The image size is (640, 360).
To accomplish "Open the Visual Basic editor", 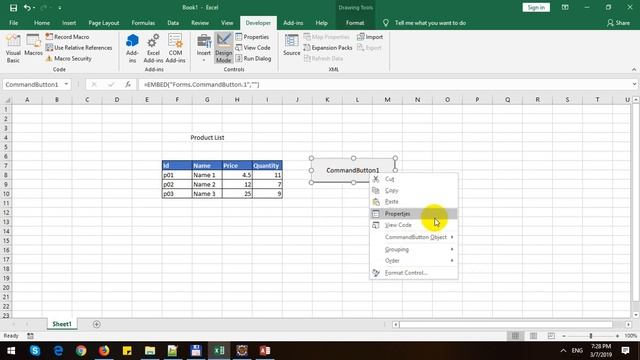I will (13, 49).
